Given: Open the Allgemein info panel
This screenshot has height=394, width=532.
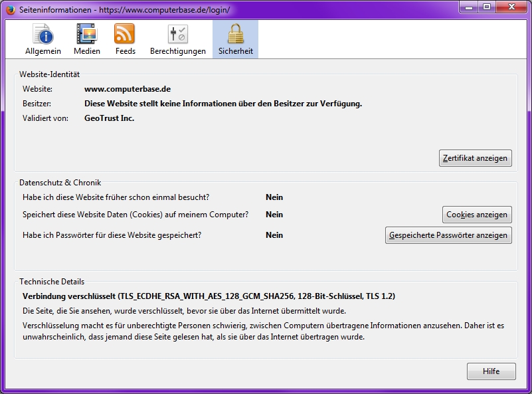Looking at the screenshot, I should (x=43, y=39).
